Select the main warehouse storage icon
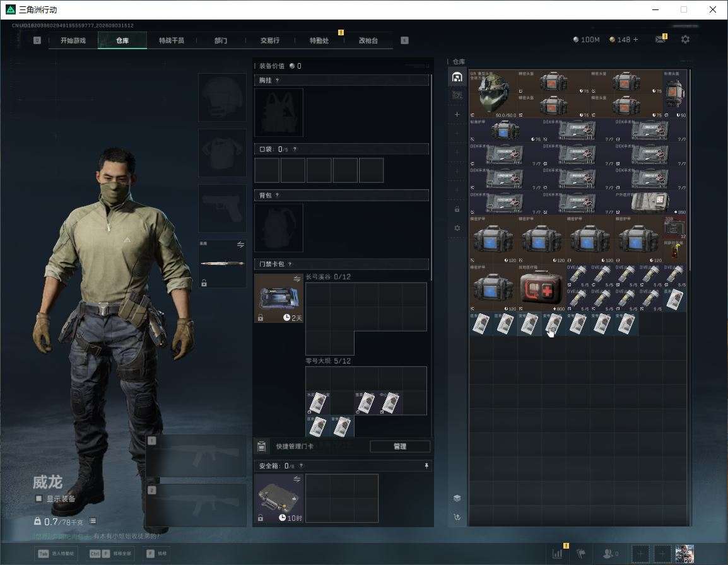Image resolution: width=728 pixels, height=565 pixels. 457,77
